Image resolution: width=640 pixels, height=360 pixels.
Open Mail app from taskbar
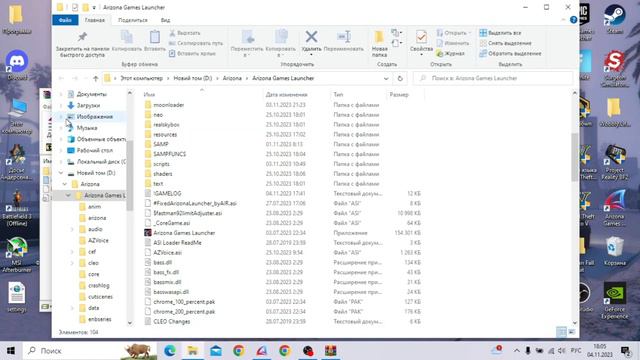(x=216, y=351)
